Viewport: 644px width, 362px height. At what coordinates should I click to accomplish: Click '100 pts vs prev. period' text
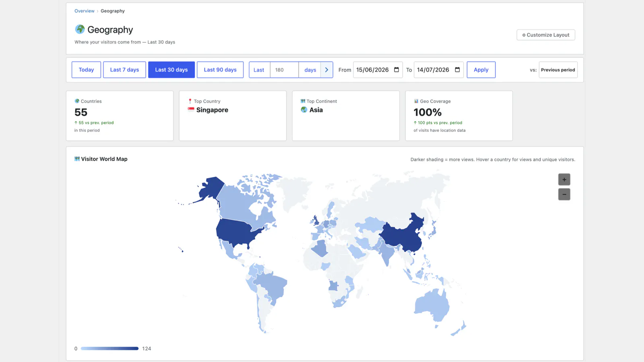tap(440, 123)
